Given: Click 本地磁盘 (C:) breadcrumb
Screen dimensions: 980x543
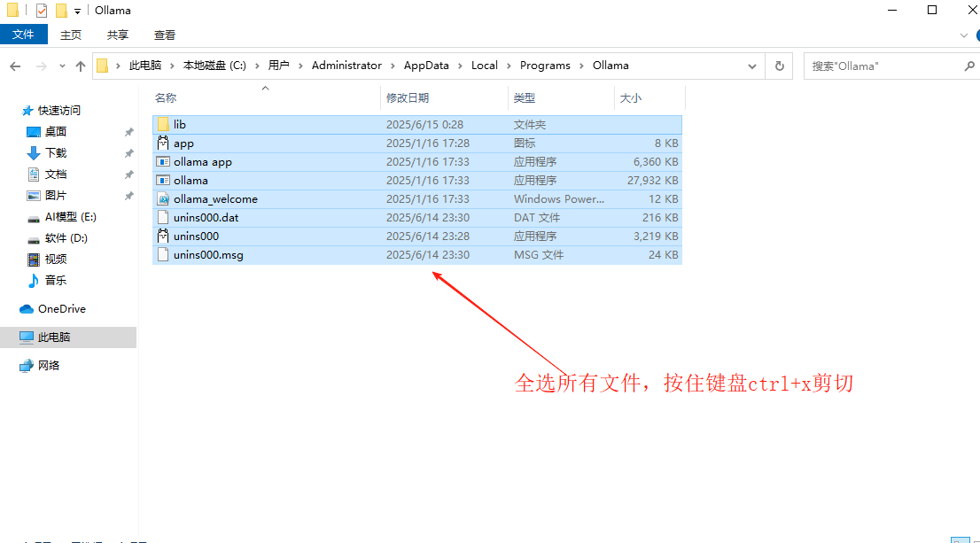Looking at the screenshot, I should 214,66.
